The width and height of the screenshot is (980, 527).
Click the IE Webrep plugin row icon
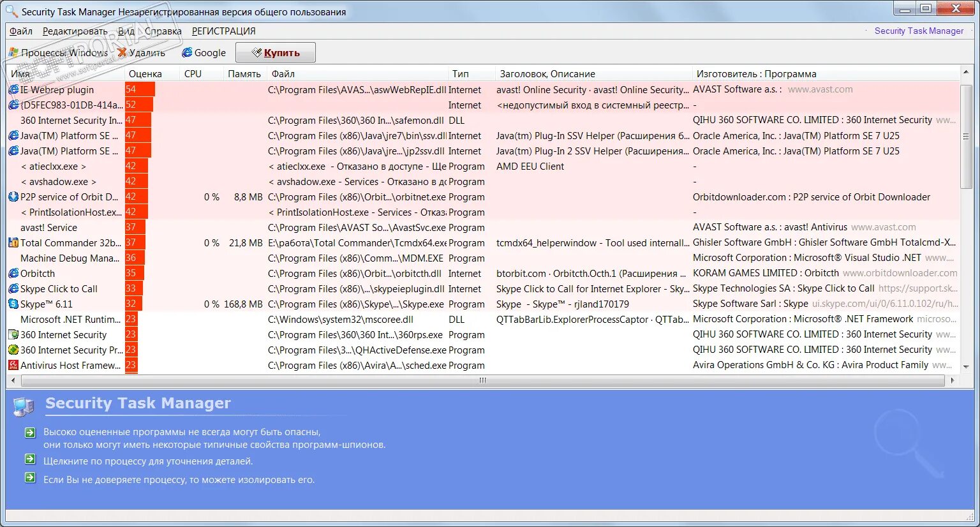point(13,90)
